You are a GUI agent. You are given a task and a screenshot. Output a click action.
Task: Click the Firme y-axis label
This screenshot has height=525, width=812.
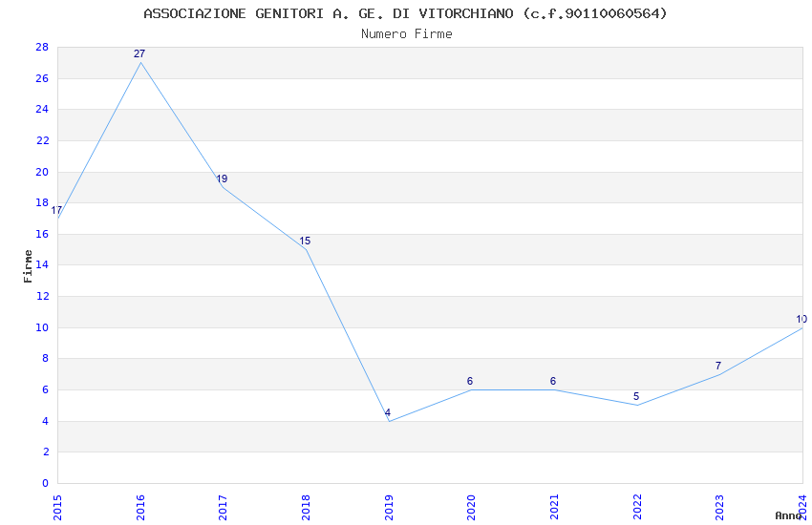[x=28, y=266]
